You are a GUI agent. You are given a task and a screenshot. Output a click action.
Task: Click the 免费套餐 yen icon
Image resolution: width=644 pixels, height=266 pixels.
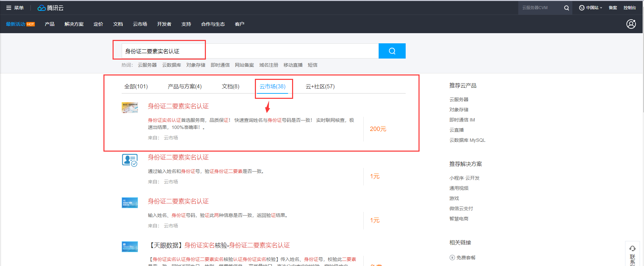[x=452, y=258]
